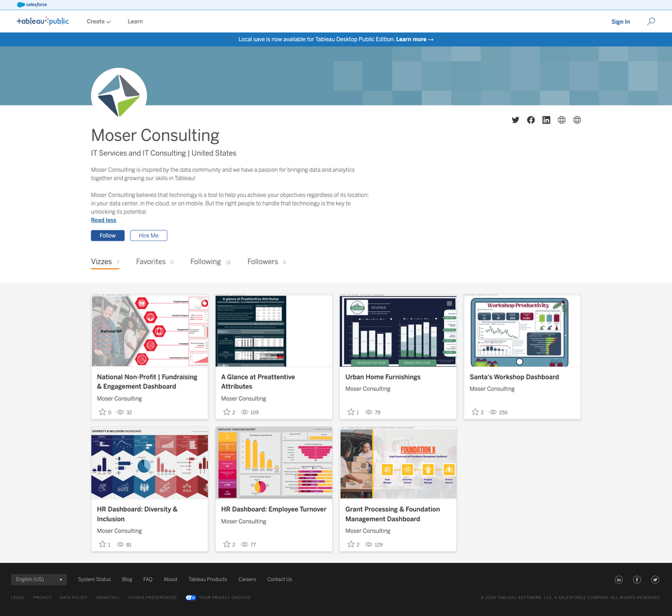Click the Facebook icon next to the profile

(531, 120)
